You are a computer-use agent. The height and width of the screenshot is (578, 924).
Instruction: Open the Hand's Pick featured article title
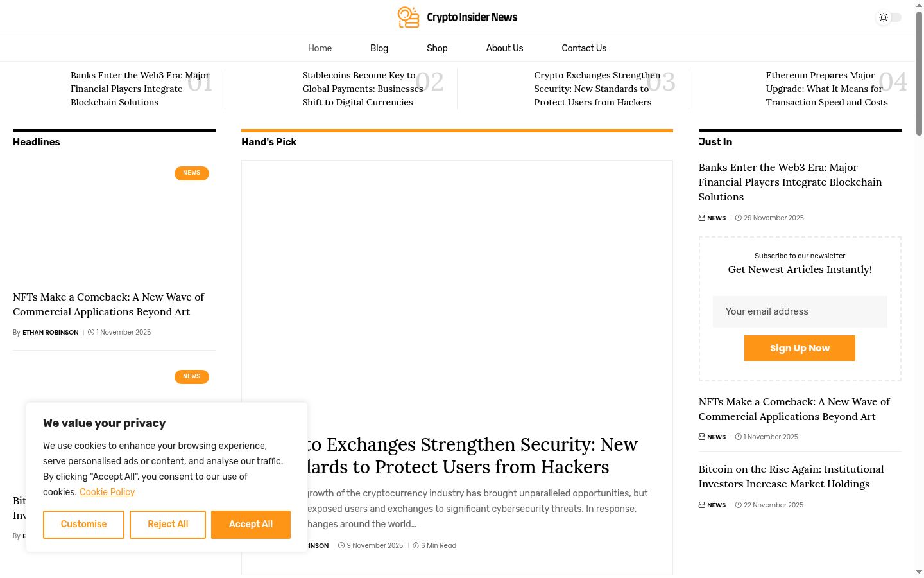472,455
